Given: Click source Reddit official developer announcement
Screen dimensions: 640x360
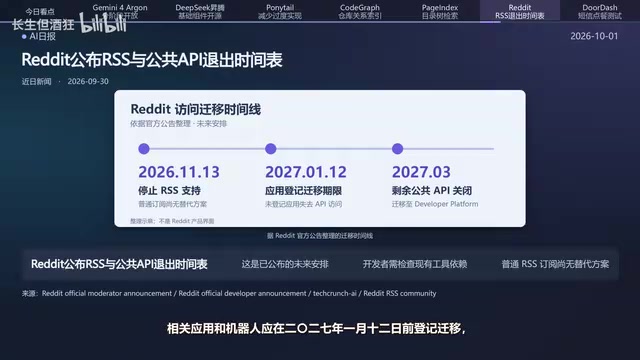Looking at the screenshot, I should (242, 293).
